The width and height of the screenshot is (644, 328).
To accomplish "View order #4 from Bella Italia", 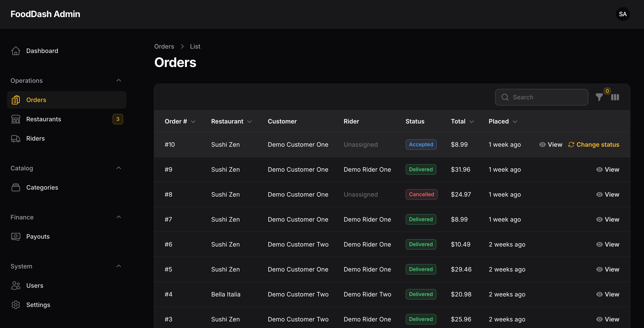I will click(607, 294).
